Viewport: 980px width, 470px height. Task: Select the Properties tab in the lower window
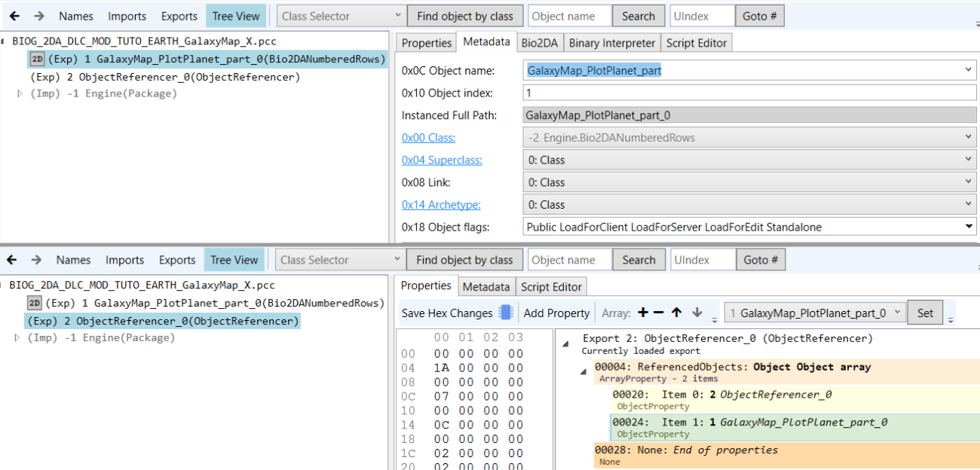(x=426, y=285)
